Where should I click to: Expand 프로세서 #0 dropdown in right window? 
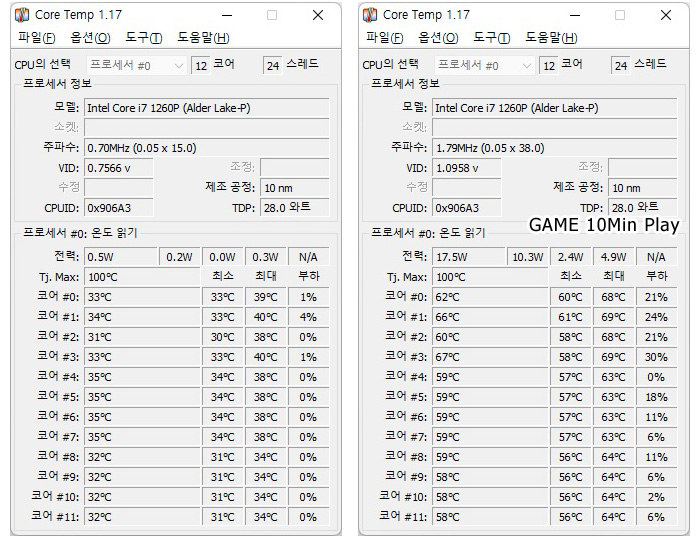[x=484, y=66]
